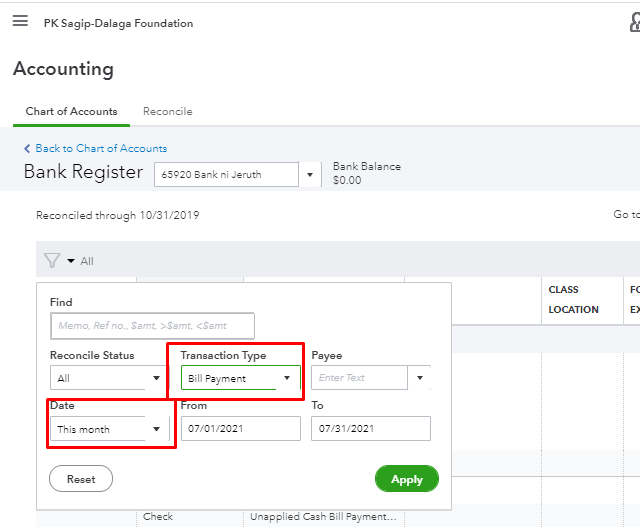Click the Class Location column header
Screen dimensions: 640x527
573,299
